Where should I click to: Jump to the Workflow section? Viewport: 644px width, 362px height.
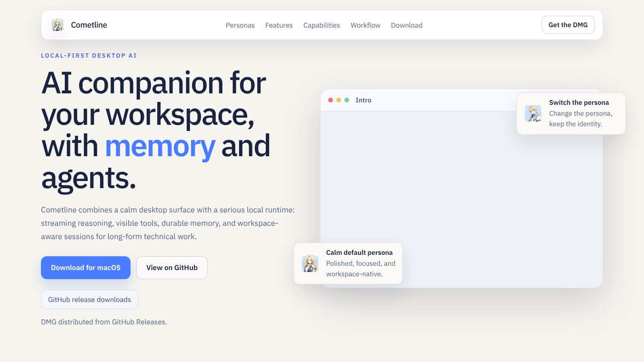(365, 25)
